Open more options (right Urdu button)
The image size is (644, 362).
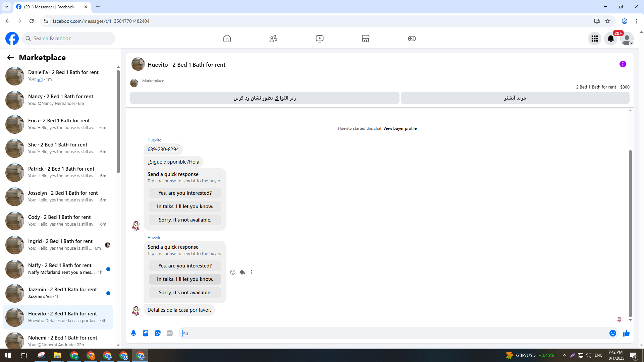(515, 98)
